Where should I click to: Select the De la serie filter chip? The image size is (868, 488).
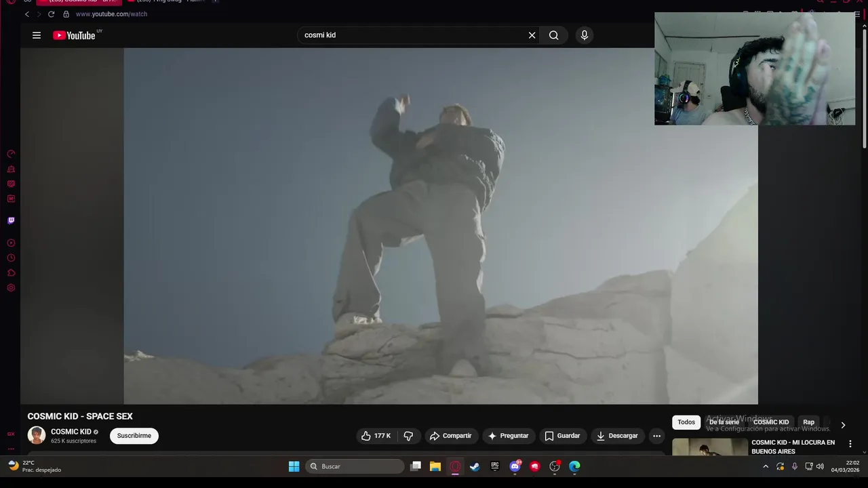[x=724, y=422]
